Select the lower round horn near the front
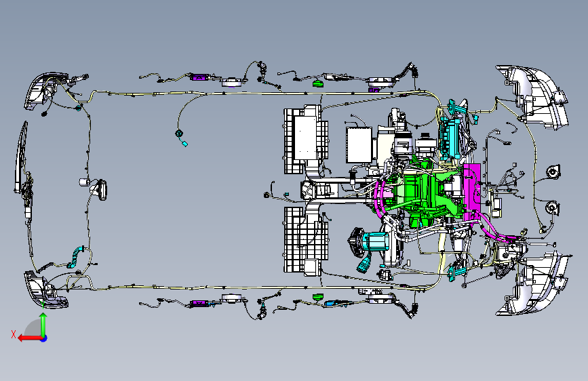Viewport: 588px width, 381px height. tap(552, 207)
